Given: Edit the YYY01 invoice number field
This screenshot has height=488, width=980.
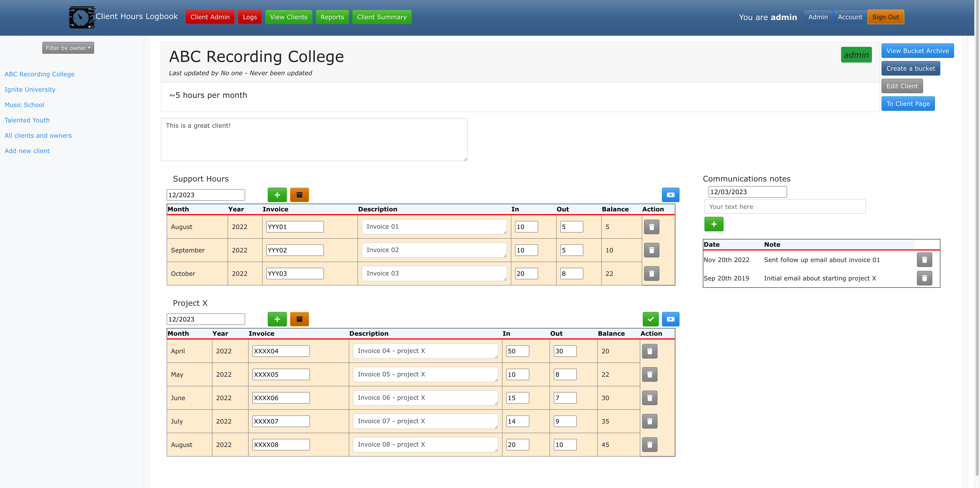Looking at the screenshot, I should click(295, 227).
